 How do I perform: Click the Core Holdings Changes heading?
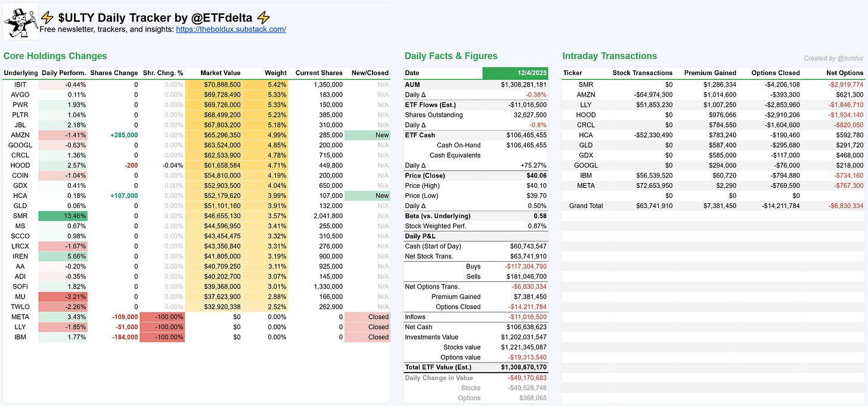pos(55,56)
